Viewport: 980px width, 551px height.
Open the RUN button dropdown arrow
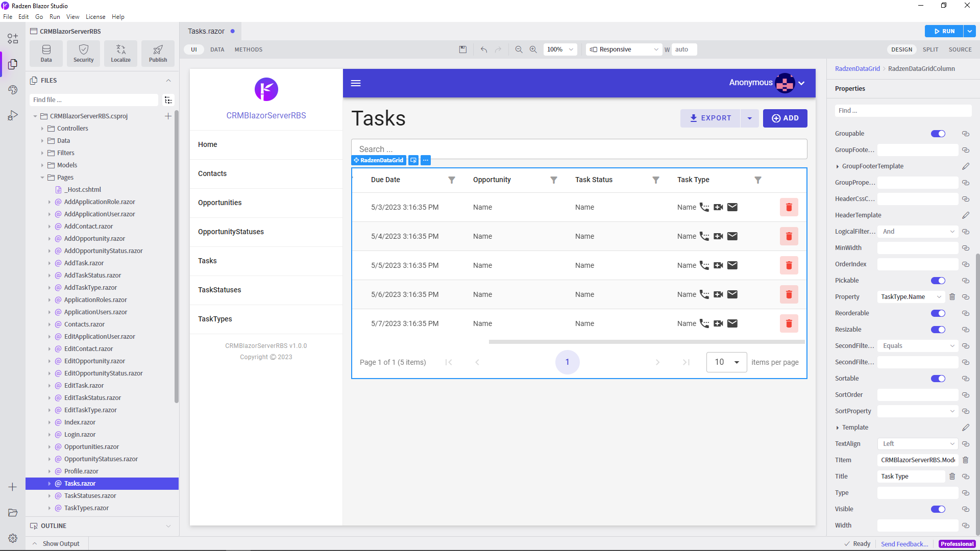970,31
